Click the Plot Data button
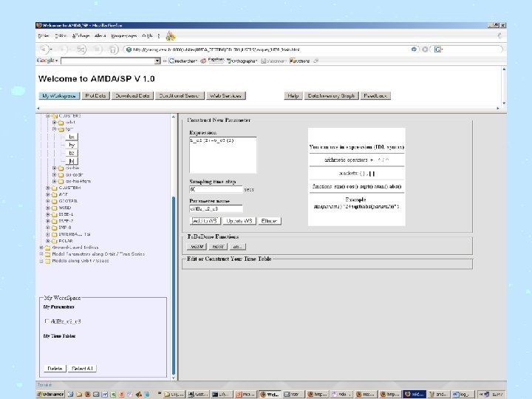 click(x=95, y=95)
